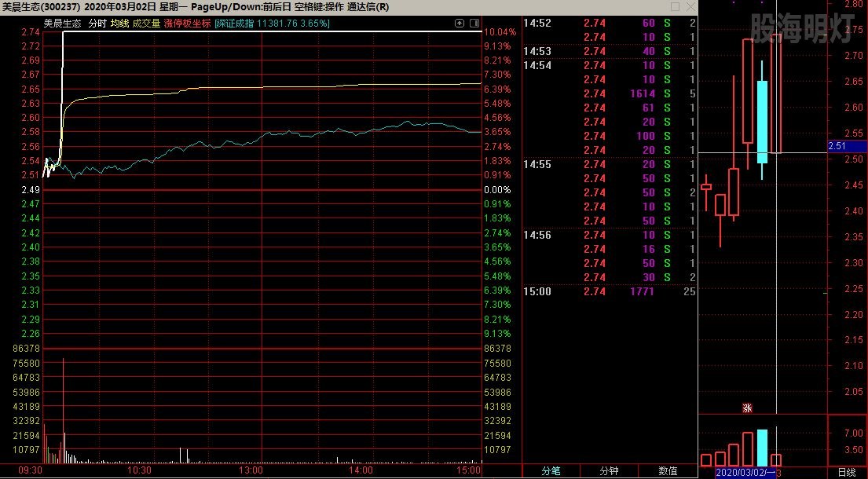Switch to the 分钟 tab
This screenshot has width=868, height=479.
(x=609, y=471)
